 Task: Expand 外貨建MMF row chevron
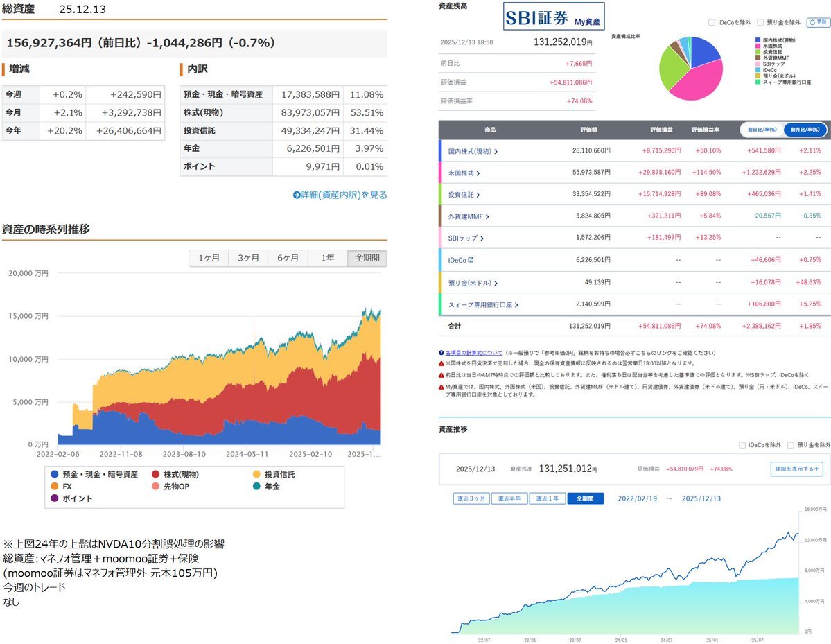click(x=487, y=217)
